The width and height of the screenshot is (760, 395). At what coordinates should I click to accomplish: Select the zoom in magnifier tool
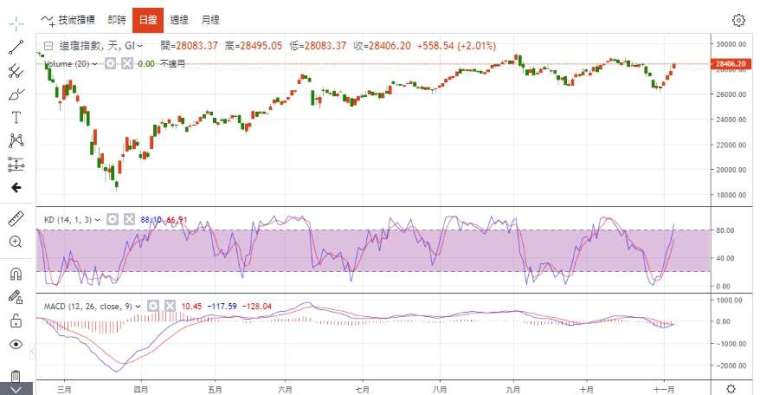[x=16, y=242]
